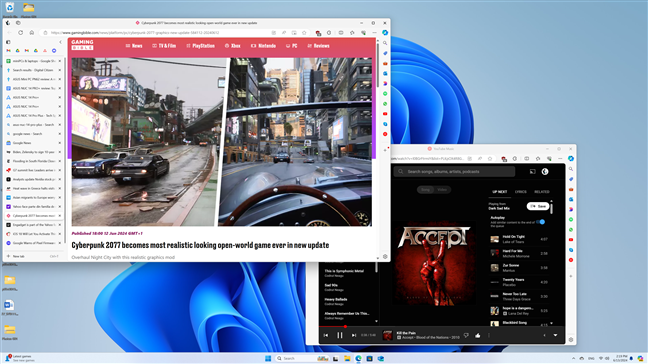Open the Reviews section on Gaming Bible
This screenshot has height=364, width=648.
coord(318,46)
